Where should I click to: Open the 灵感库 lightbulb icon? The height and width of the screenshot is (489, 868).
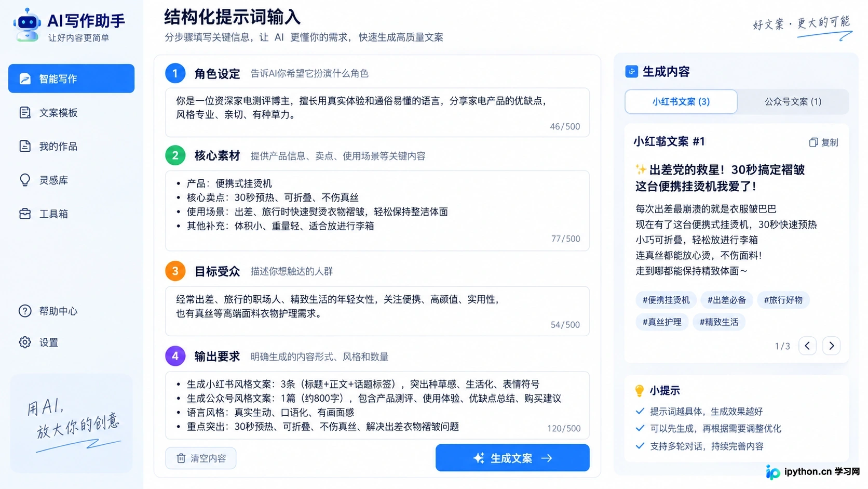tap(25, 180)
